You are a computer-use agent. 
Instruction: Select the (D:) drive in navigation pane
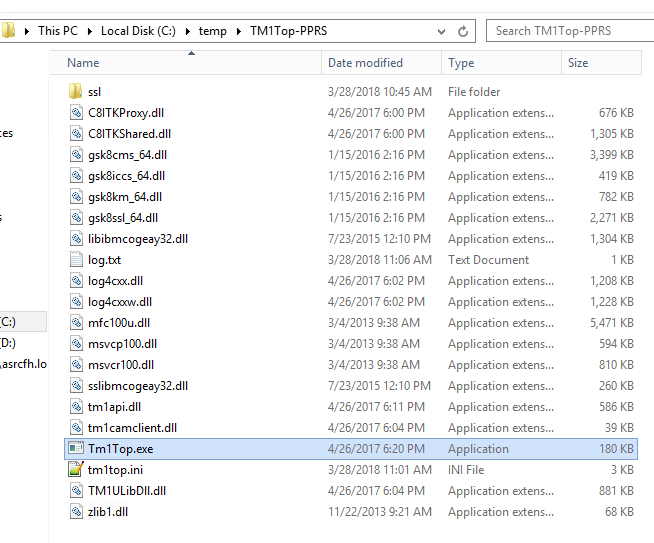pyautogui.click(x=8, y=343)
